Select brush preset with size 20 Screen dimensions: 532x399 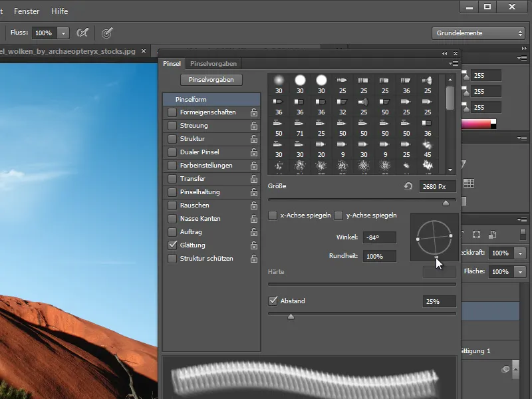pos(321,149)
